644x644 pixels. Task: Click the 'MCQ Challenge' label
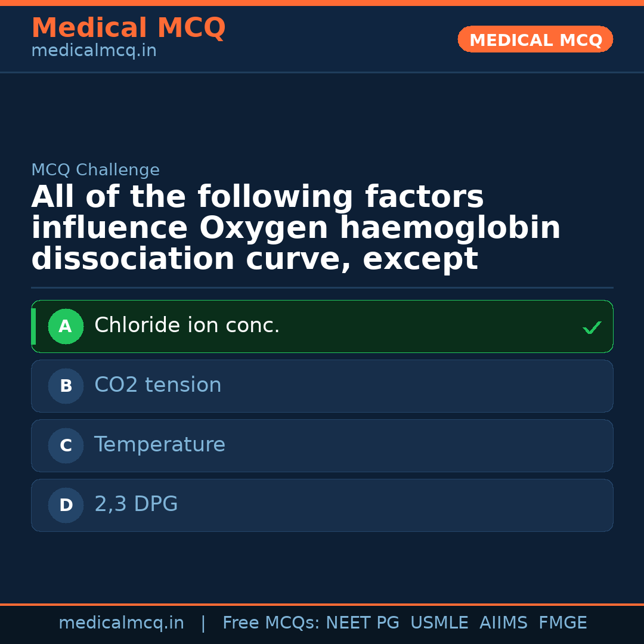95,170
